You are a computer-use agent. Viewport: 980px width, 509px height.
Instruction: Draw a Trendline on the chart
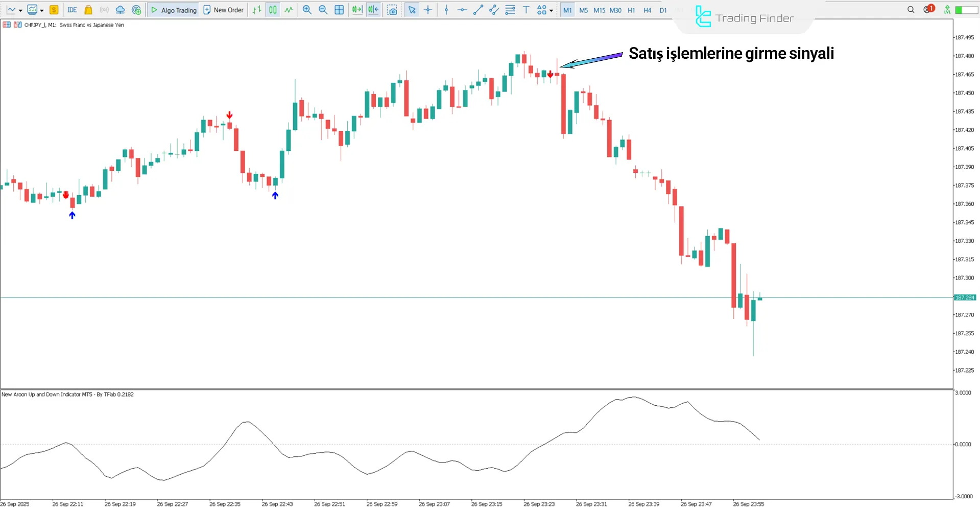coord(478,9)
